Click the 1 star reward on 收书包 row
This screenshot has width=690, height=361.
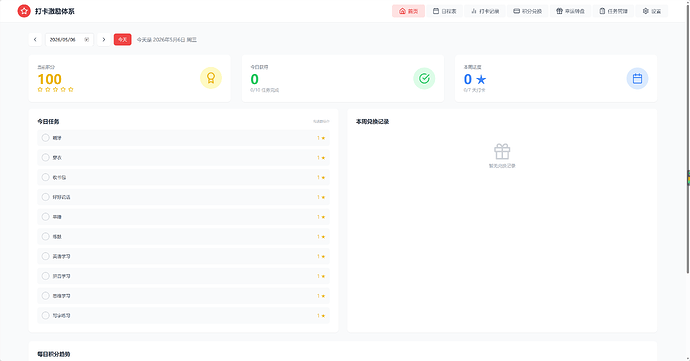(x=321, y=177)
